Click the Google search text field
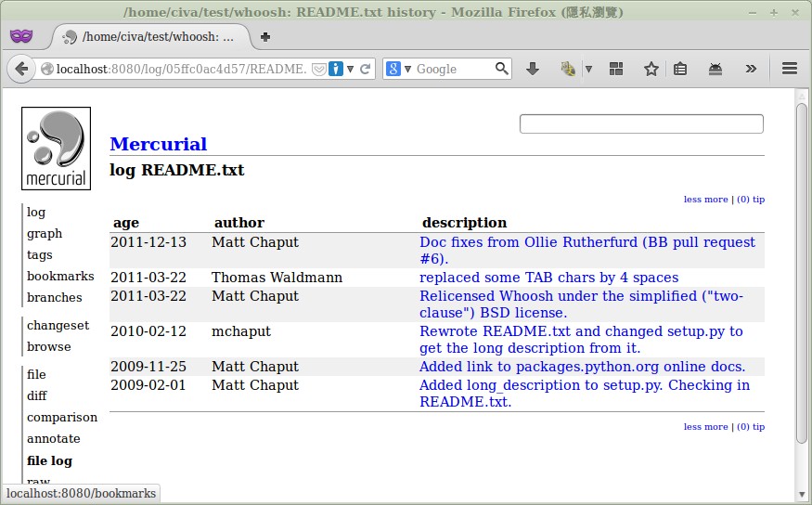The height and width of the screenshot is (505, 812). (453, 69)
